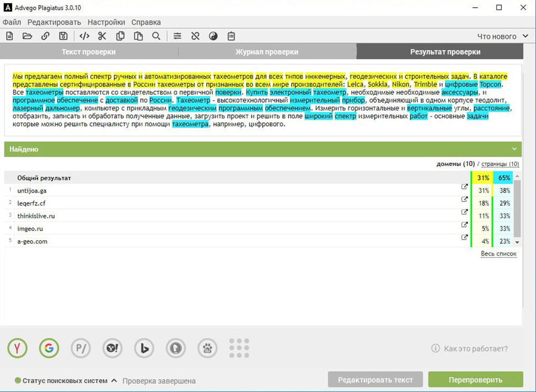Click the results list scrollbar down arrow

[517, 242]
